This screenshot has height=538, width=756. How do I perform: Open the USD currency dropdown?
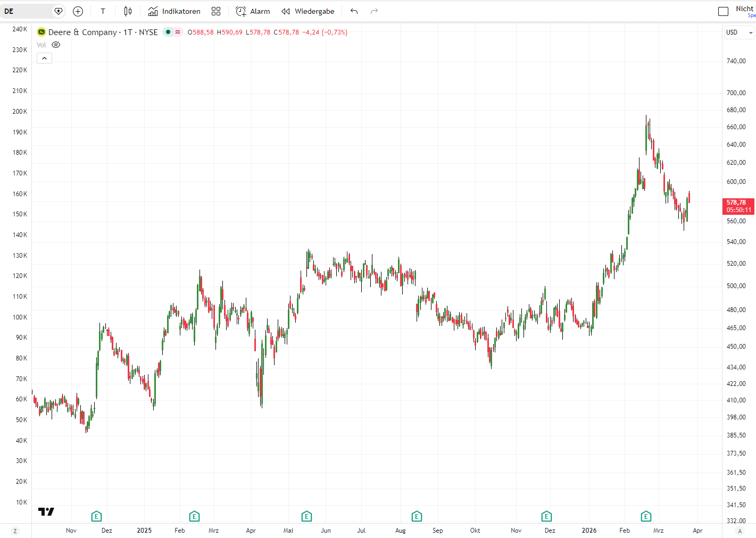point(739,32)
